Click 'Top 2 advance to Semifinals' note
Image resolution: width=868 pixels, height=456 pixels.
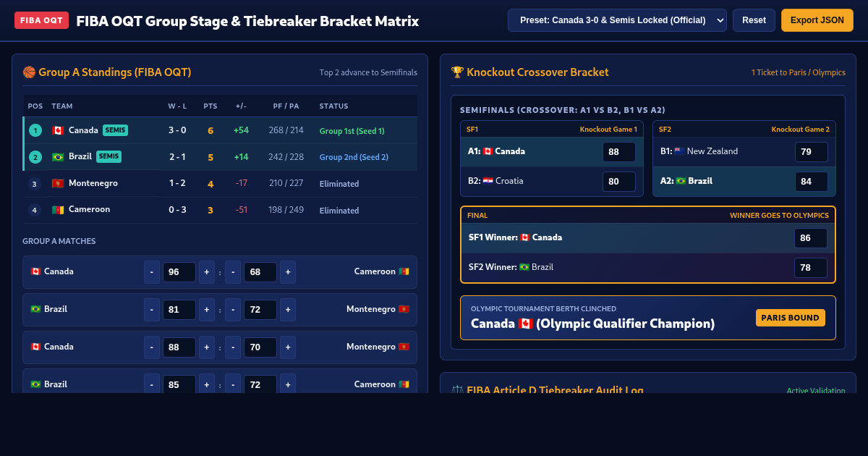[x=368, y=72]
